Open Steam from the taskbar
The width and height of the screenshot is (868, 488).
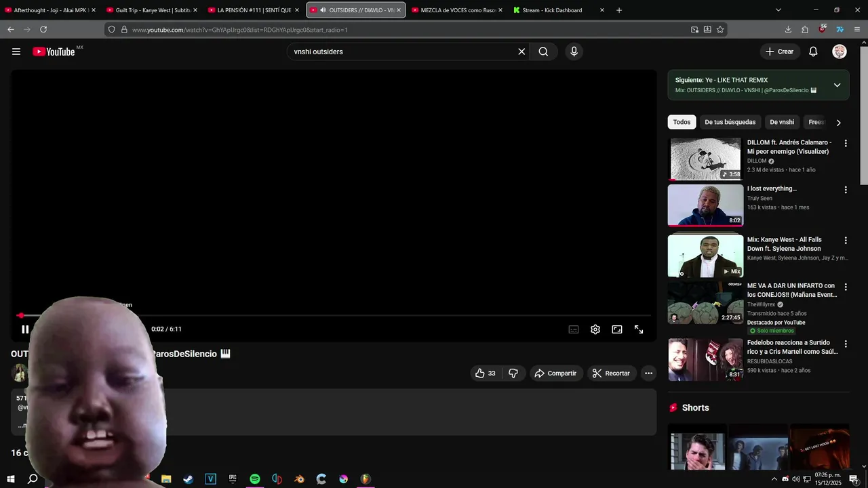coord(189,479)
